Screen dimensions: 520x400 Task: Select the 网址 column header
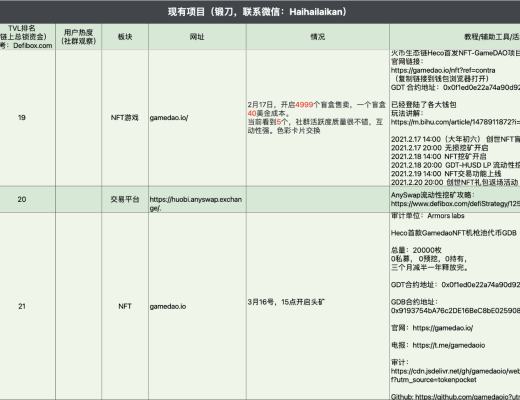tap(197, 37)
